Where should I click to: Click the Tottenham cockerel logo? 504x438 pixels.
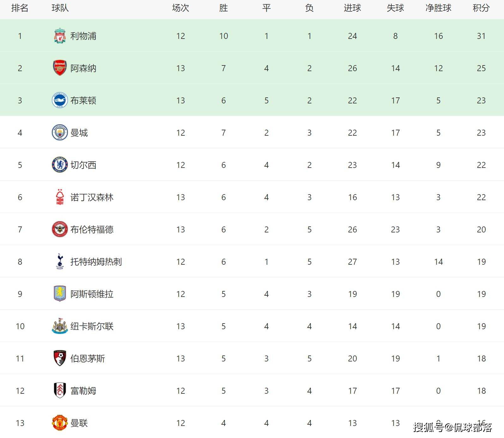tap(60, 262)
